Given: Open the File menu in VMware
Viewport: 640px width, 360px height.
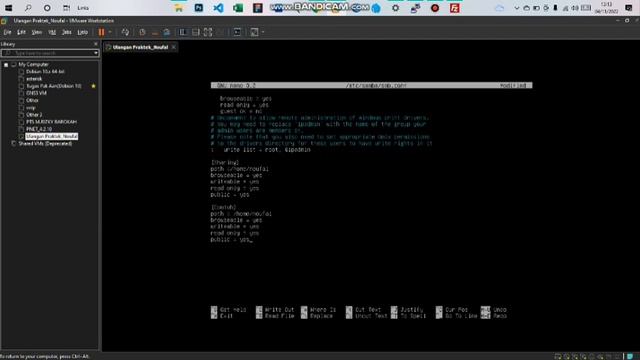Looking at the screenshot, I should click(7, 32).
